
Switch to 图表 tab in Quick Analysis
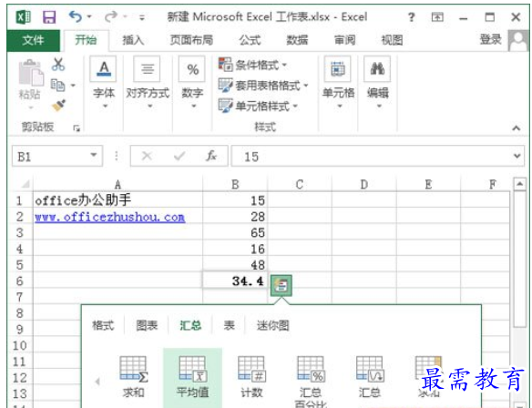tap(147, 326)
